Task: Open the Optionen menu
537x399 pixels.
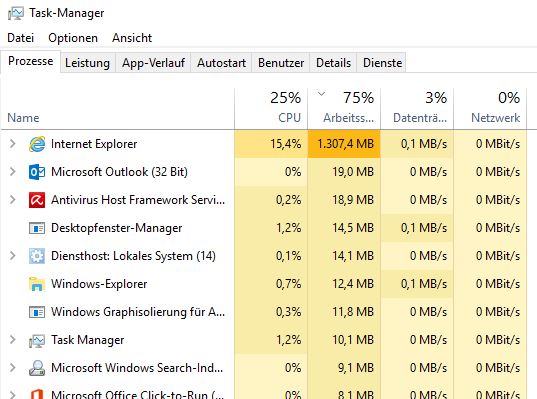Action: click(73, 38)
